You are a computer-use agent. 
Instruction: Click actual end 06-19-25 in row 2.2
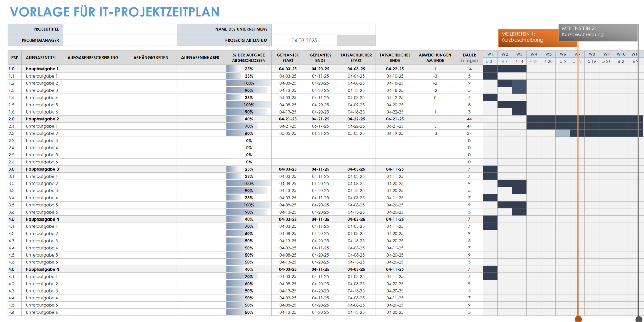(395, 133)
